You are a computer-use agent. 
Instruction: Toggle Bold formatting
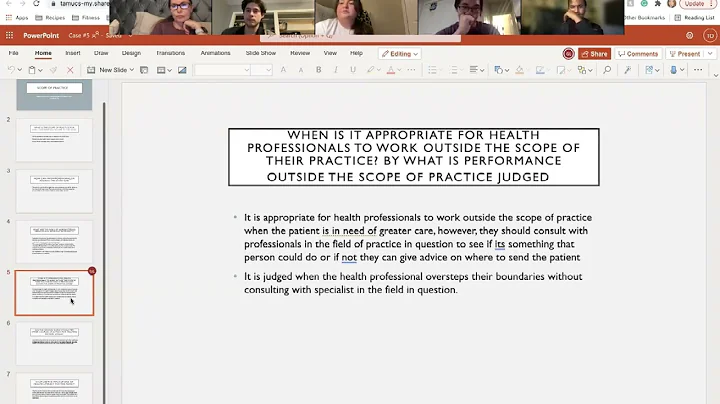[318, 70]
